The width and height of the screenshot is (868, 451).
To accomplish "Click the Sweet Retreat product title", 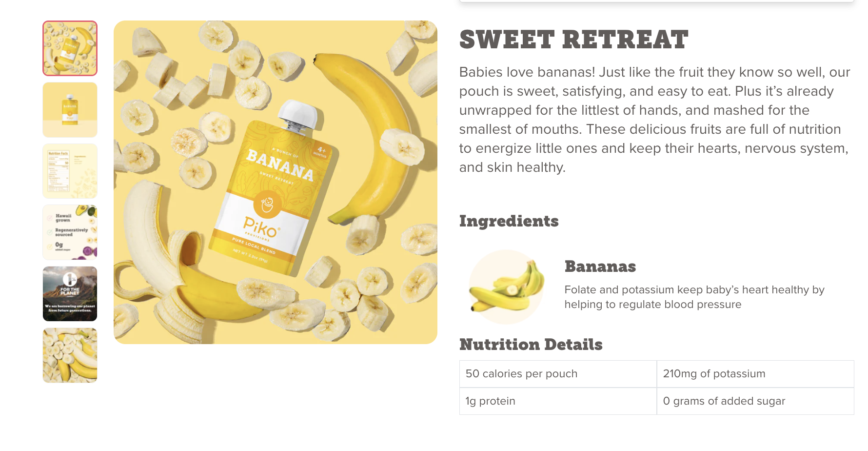I will [x=574, y=40].
